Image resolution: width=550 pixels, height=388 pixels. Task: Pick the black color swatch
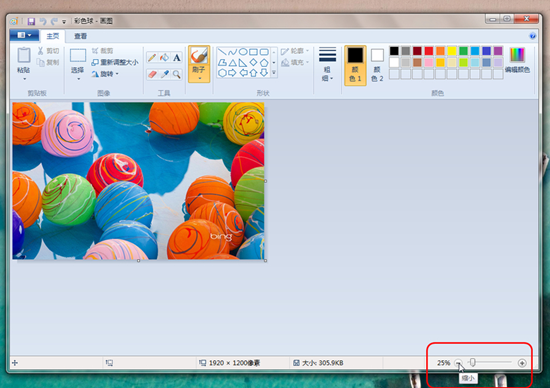[x=394, y=51]
